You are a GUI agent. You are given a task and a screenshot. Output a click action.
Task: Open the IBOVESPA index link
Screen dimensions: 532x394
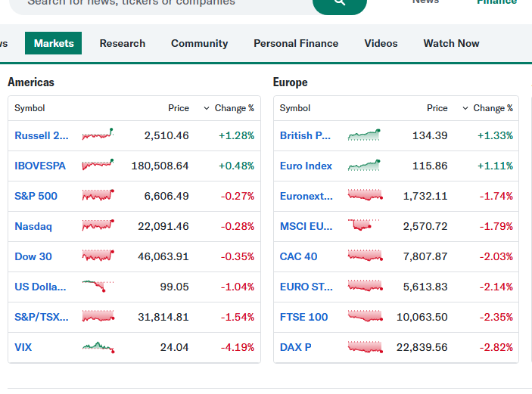click(40, 166)
